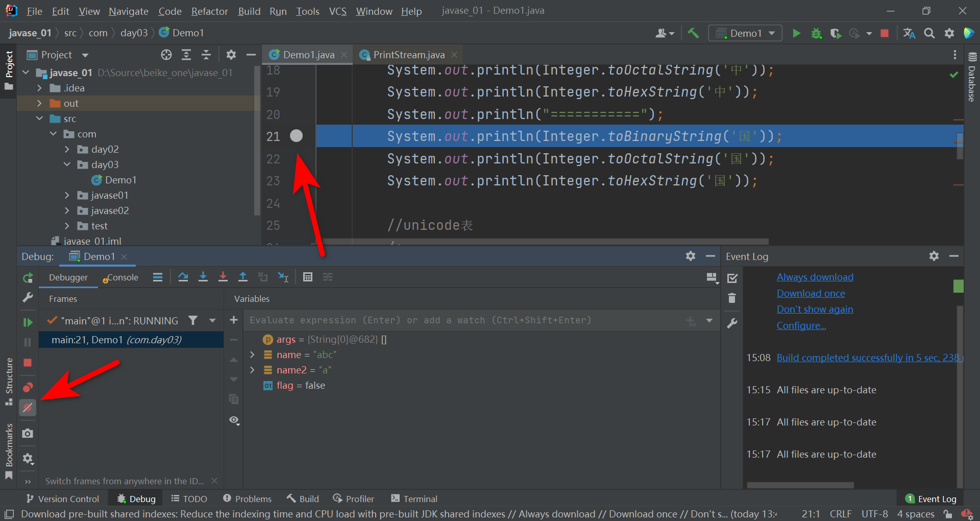Screen dimensions: 980x521
Task: Expand the day02 package
Action: click(x=67, y=149)
